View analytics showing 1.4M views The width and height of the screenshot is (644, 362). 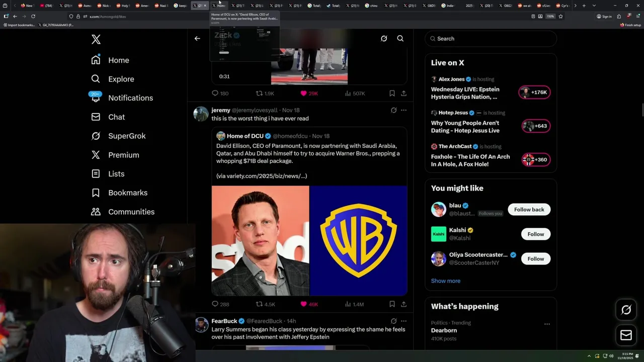(x=354, y=304)
